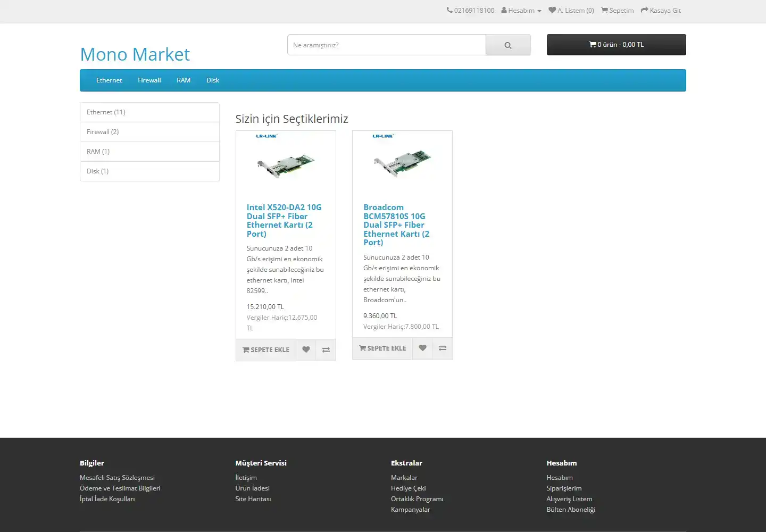The image size is (766, 532).
Task: Open Alışveriş Listem footer link
Action: (x=569, y=499)
